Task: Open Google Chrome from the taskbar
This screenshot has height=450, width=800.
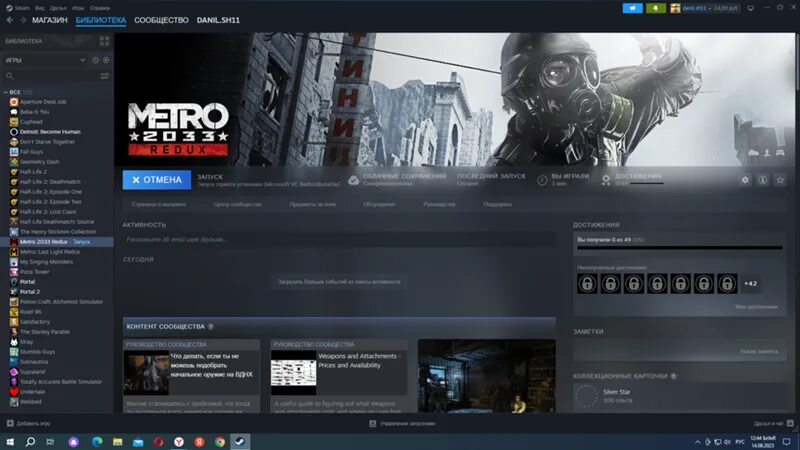Action: point(220,442)
